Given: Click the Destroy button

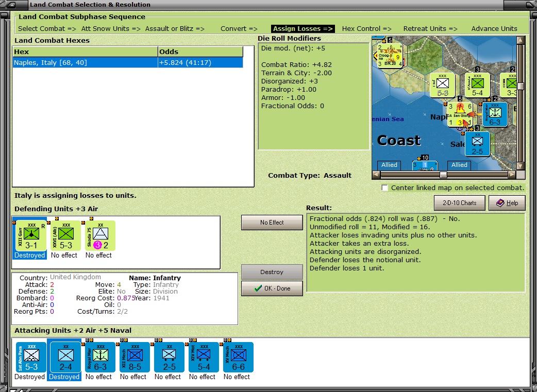Looking at the screenshot, I should pyautogui.click(x=272, y=272).
